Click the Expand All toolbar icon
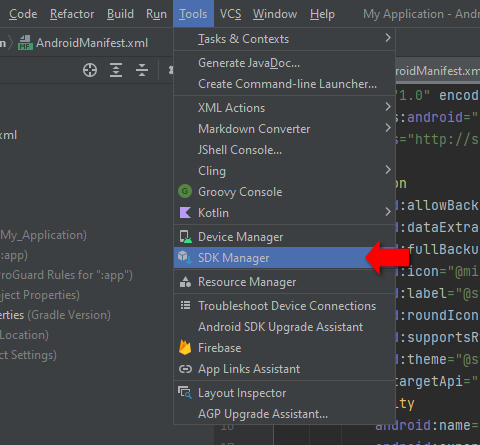Viewport: 480px width, 445px height. tap(116, 70)
